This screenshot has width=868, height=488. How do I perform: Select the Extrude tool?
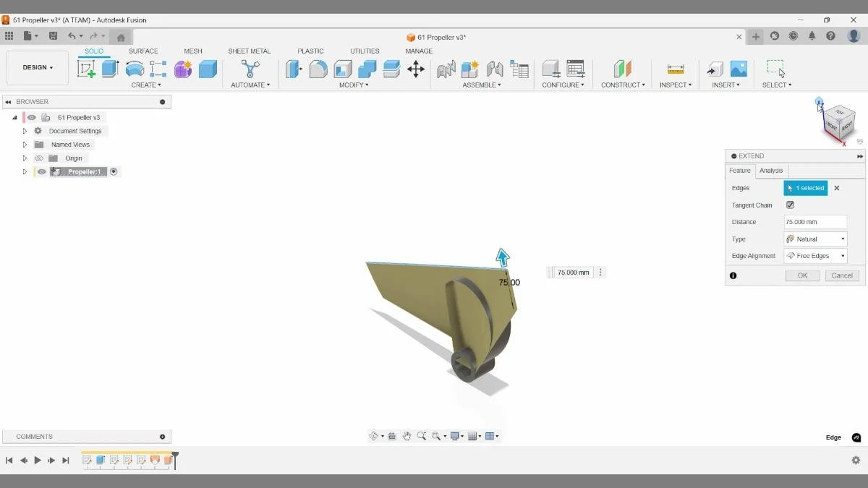click(x=109, y=69)
